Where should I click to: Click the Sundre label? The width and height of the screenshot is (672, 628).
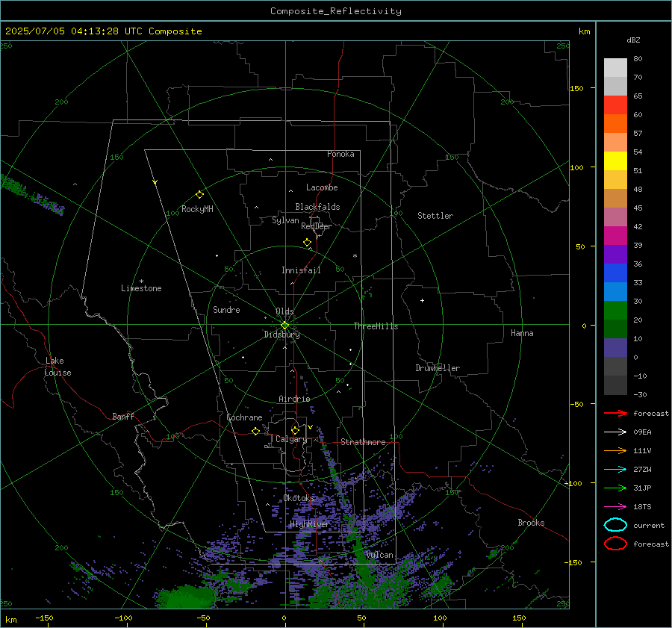pyautogui.click(x=226, y=309)
